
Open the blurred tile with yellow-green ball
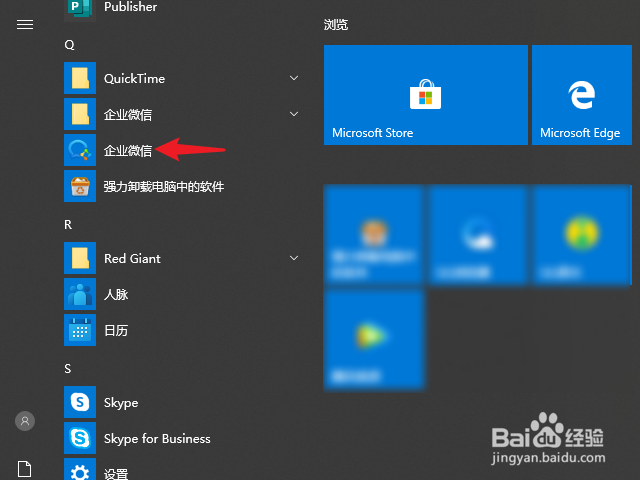[582, 234]
